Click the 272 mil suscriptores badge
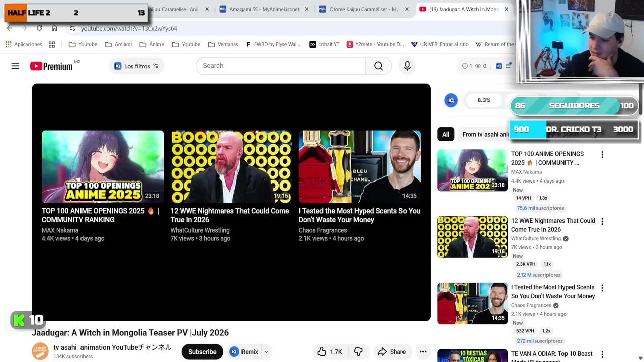The width and height of the screenshot is (644, 362). [x=539, y=341]
